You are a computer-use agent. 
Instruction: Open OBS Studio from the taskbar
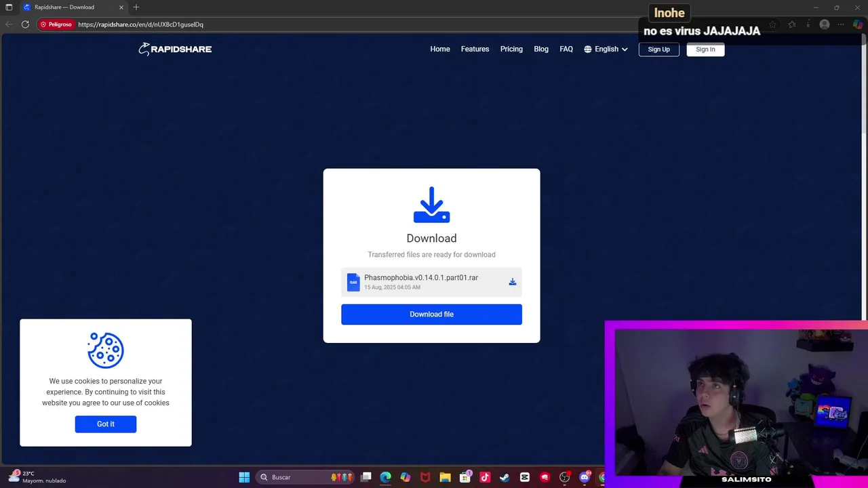point(564,477)
